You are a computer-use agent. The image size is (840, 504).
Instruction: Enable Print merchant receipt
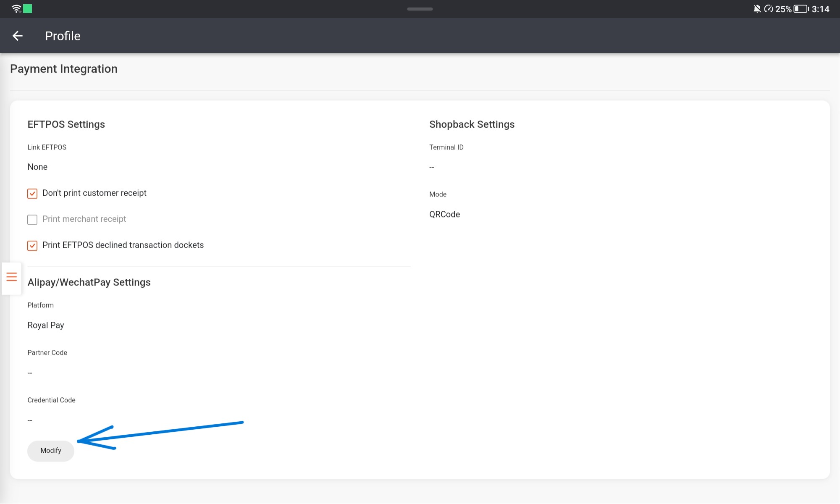click(32, 219)
